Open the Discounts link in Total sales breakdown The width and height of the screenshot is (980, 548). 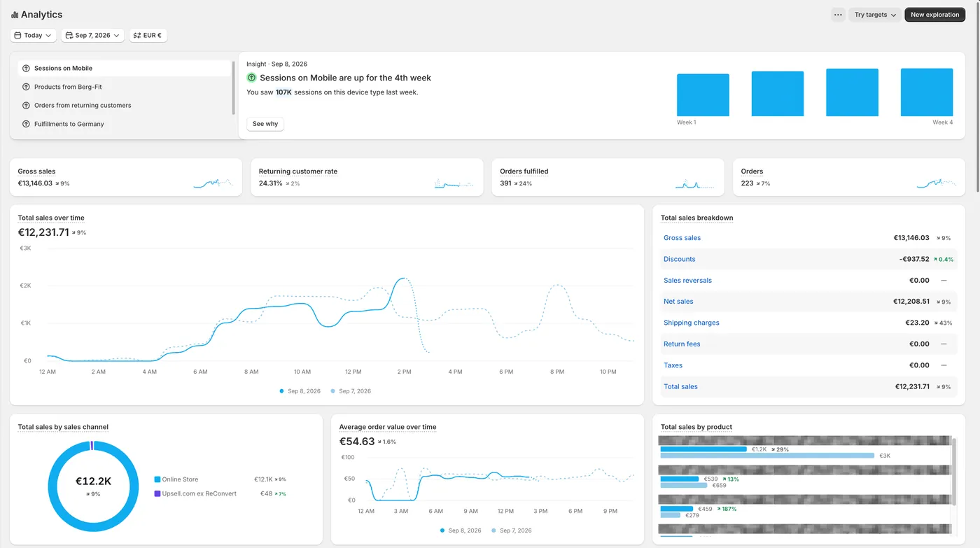pos(680,259)
